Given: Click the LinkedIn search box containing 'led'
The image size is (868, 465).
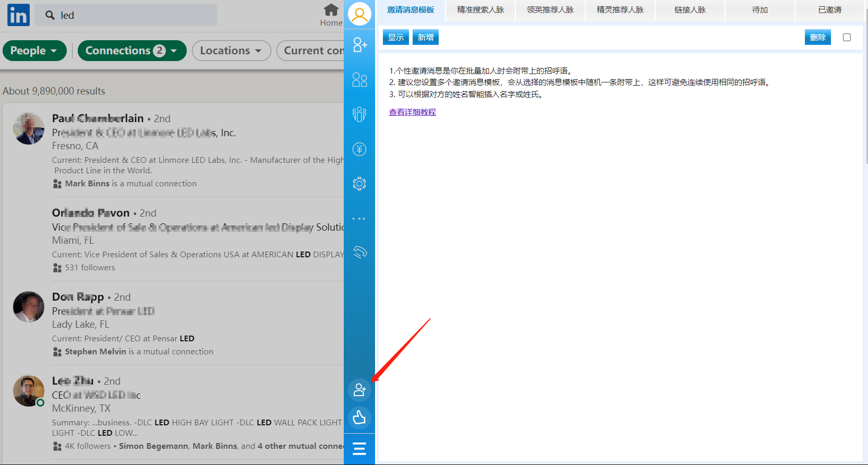Looking at the screenshot, I should click(126, 15).
